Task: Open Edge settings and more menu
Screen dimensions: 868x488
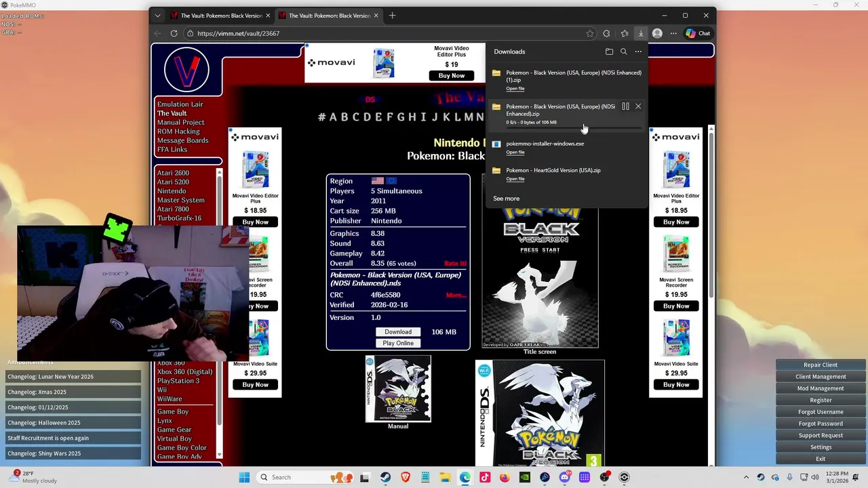Action: click(x=673, y=33)
